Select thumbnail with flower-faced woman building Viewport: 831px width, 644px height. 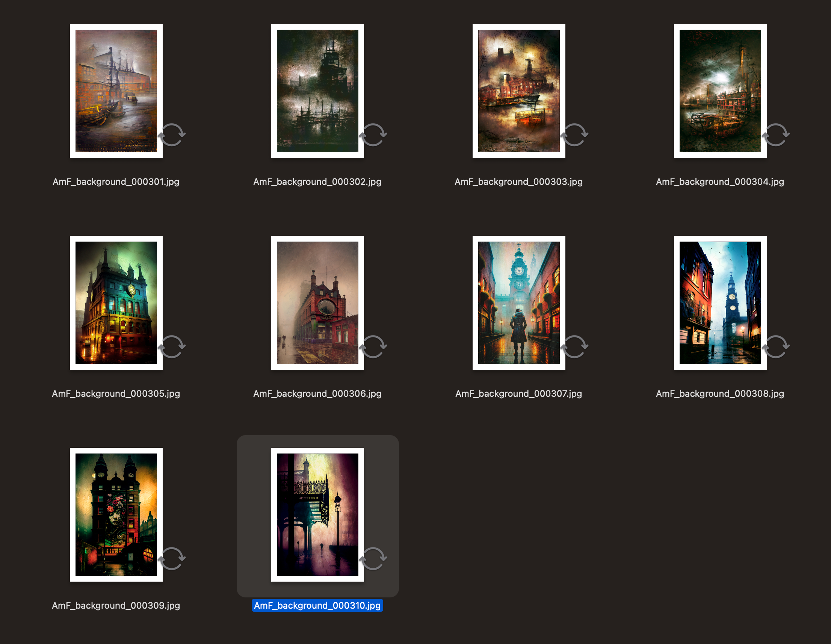(x=116, y=514)
